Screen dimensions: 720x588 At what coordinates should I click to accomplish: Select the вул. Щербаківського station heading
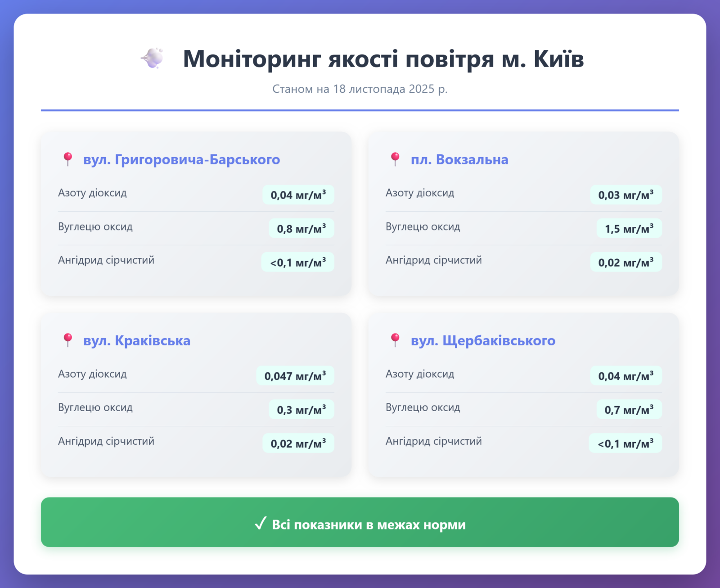tap(483, 340)
